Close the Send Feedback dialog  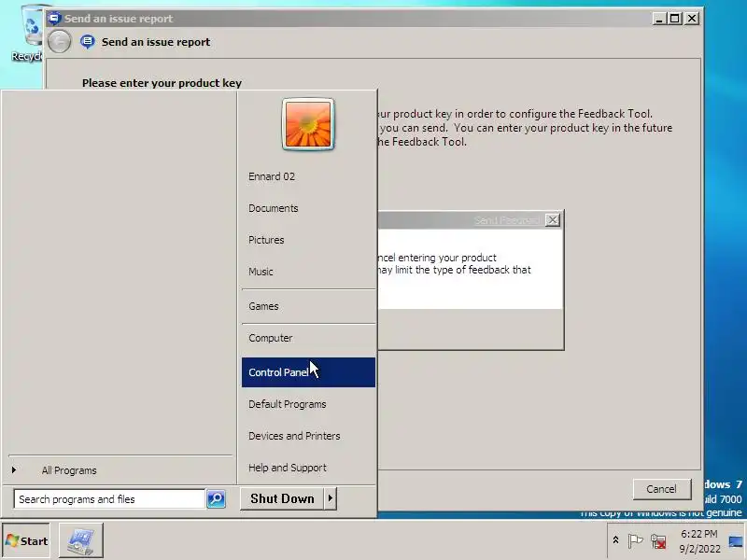click(552, 220)
